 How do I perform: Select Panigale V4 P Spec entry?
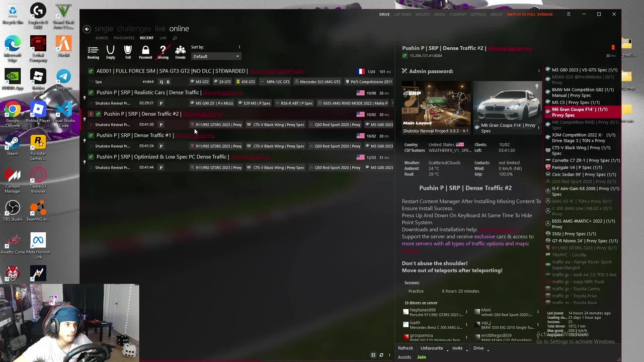[582, 167]
